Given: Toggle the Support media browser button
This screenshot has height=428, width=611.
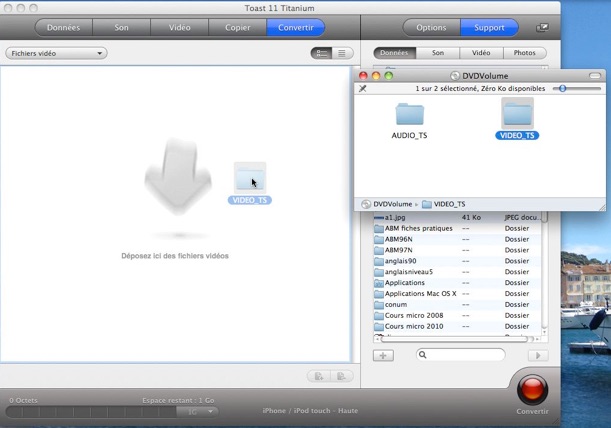Looking at the screenshot, I should pos(489,28).
